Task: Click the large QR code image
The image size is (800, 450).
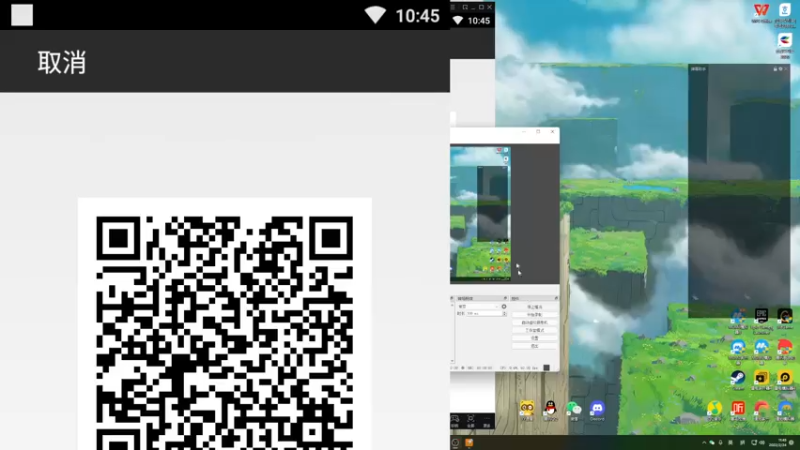Action: (x=224, y=332)
